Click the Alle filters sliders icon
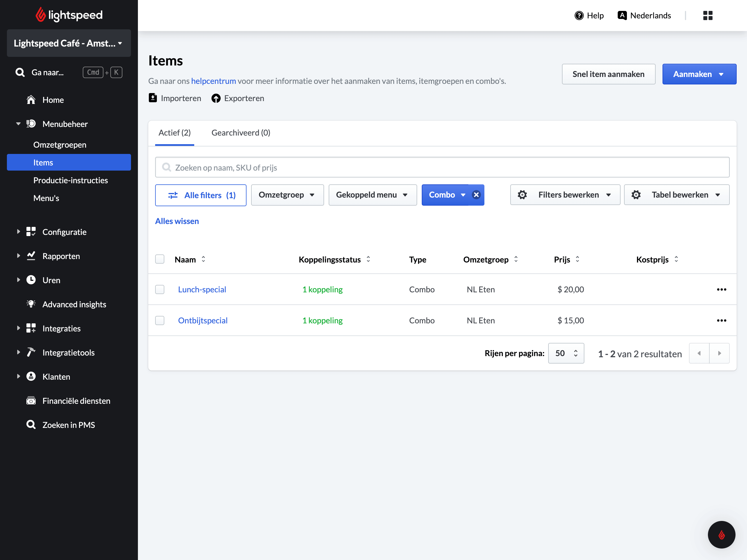 [173, 195]
